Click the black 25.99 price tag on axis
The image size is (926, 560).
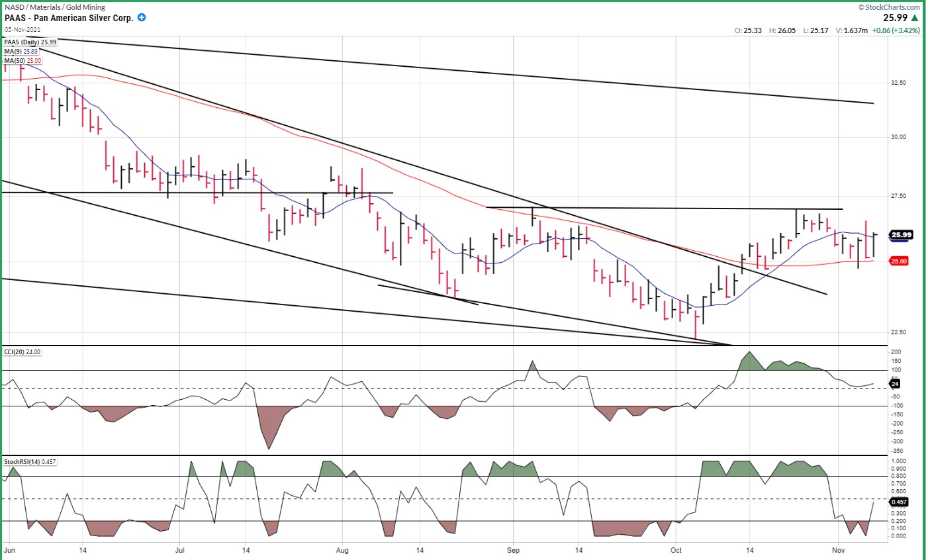(x=902, y=235)
